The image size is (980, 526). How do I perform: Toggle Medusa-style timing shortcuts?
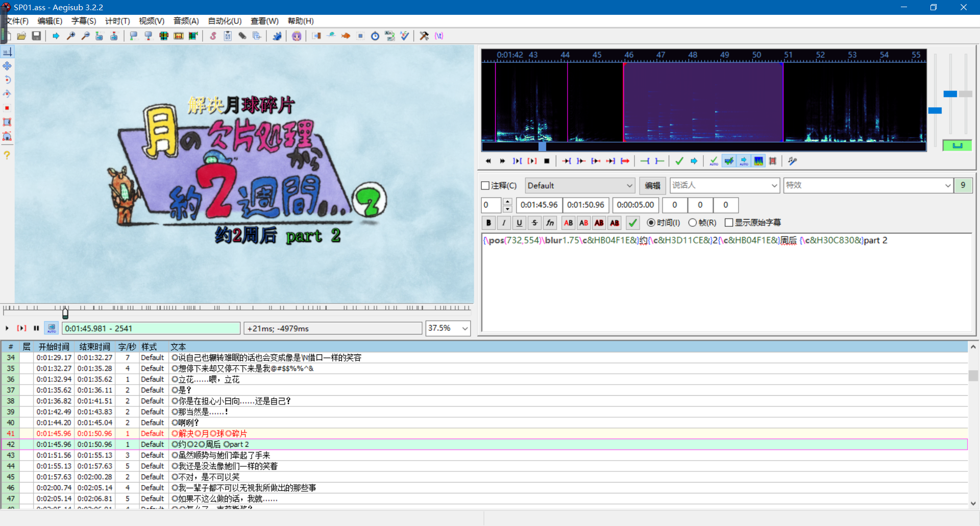pyautogui.click(x=773, y=161)
